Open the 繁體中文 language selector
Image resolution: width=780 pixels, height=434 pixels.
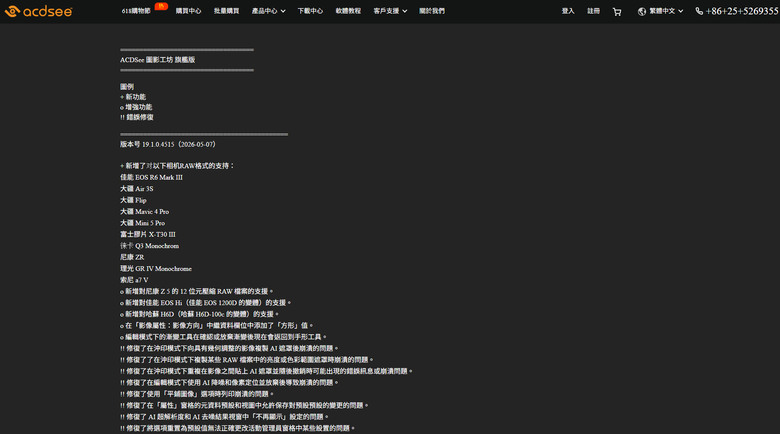tap(661, 11)
